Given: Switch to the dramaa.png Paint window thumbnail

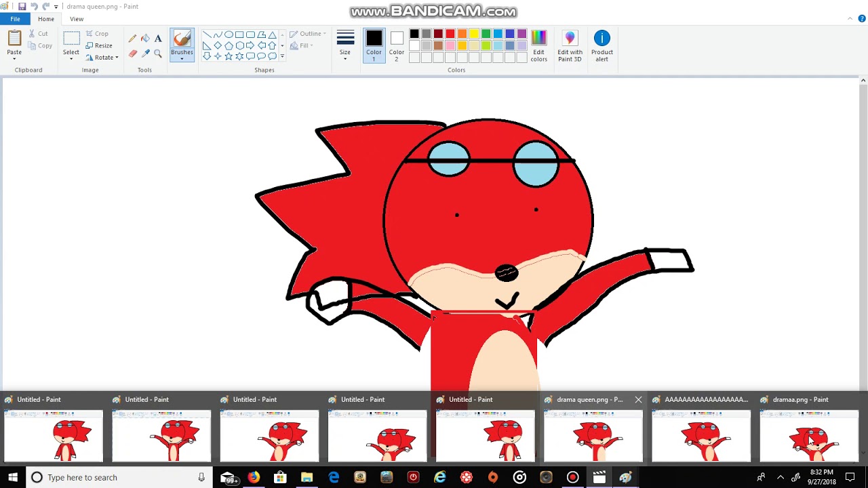Looking at the screenshot, I should [809, 428].
